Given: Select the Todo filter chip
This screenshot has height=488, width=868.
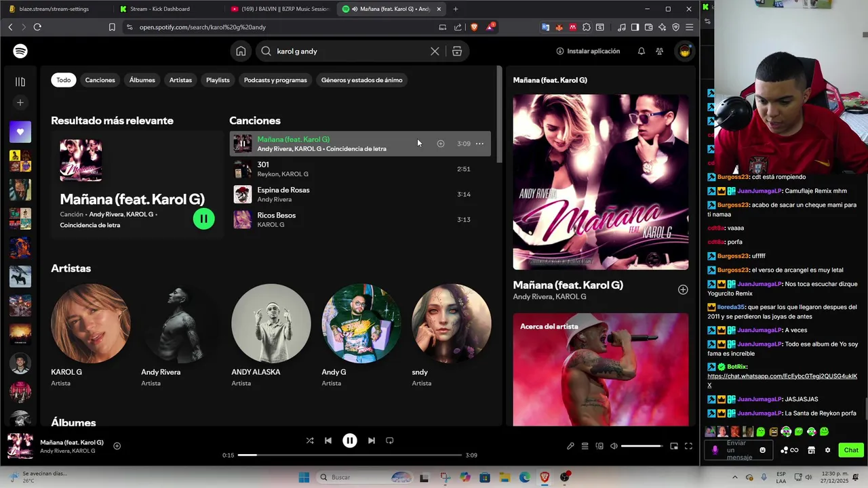Looking at the screenshot, I should (x=64, y=80).
